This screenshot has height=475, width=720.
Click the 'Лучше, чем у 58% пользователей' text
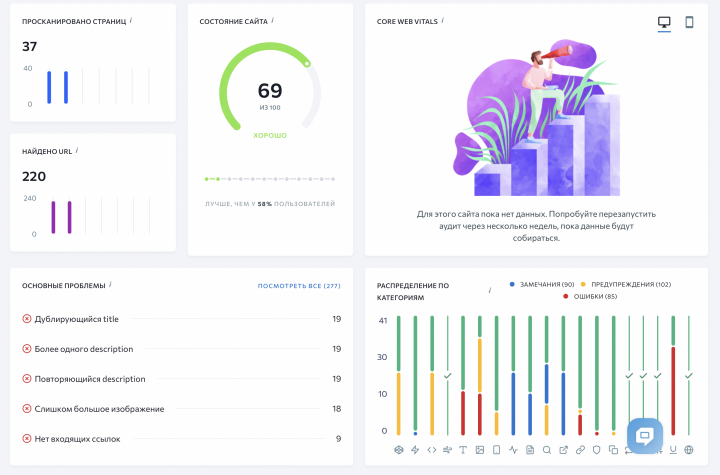point(270,204)
